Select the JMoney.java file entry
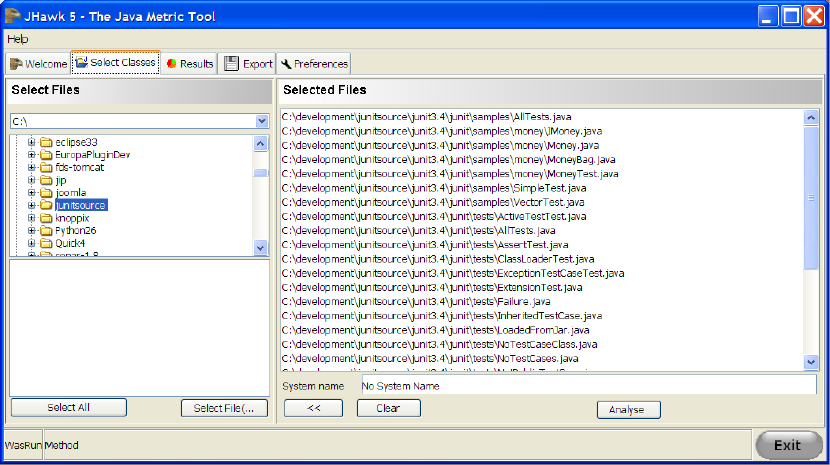Viewport: 830px width, 465px height. (441, 131)
